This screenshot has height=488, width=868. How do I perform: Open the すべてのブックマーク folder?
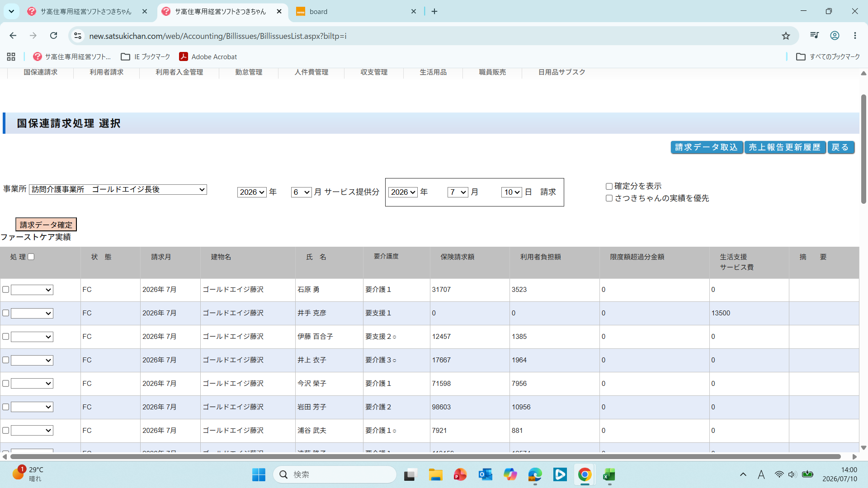point(828,56)
